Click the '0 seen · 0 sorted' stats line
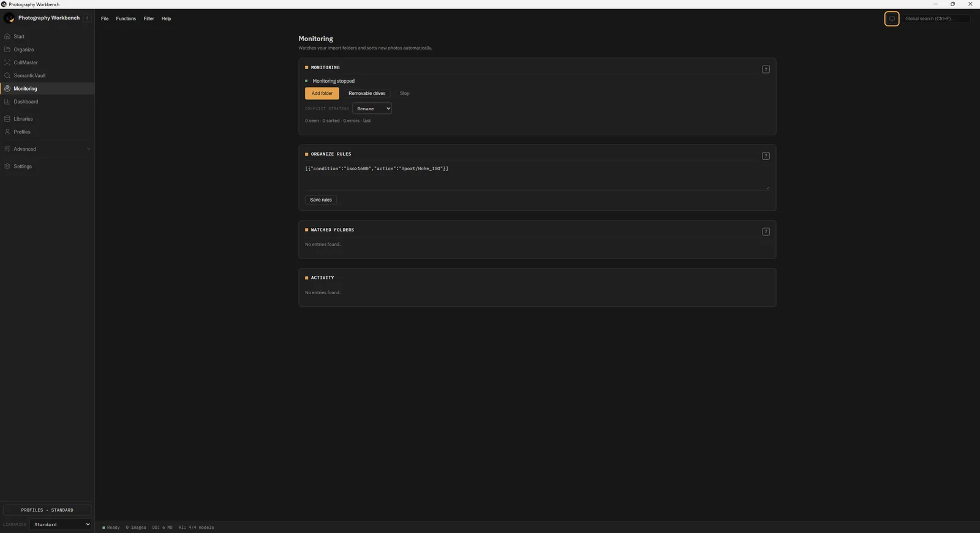The height and width of the screenshot is (533, 980). tap(338, 121)
